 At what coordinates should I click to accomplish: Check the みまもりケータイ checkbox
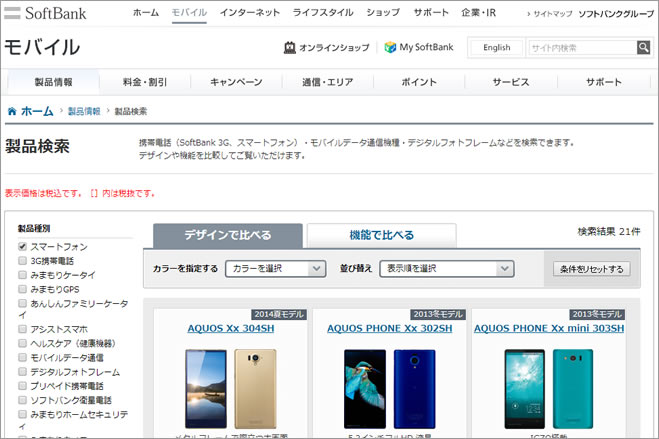click(x=22, y=275)
